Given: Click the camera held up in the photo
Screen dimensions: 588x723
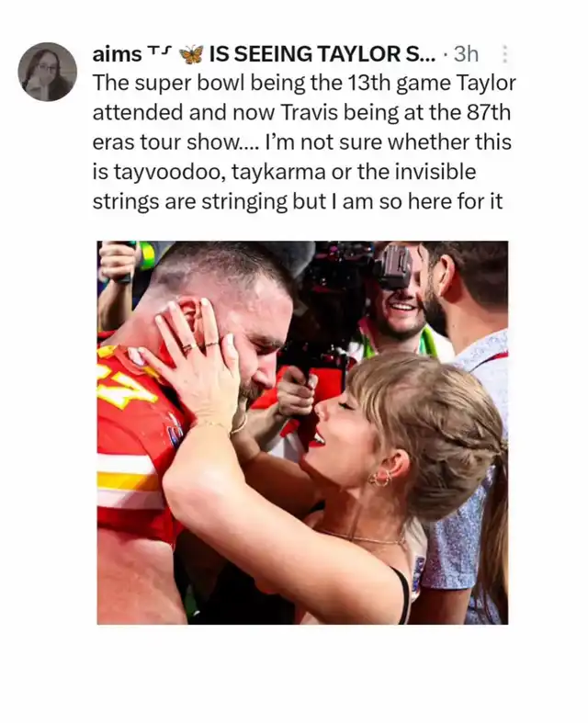Looking at the screenshot, I should (x=393, y=266).
